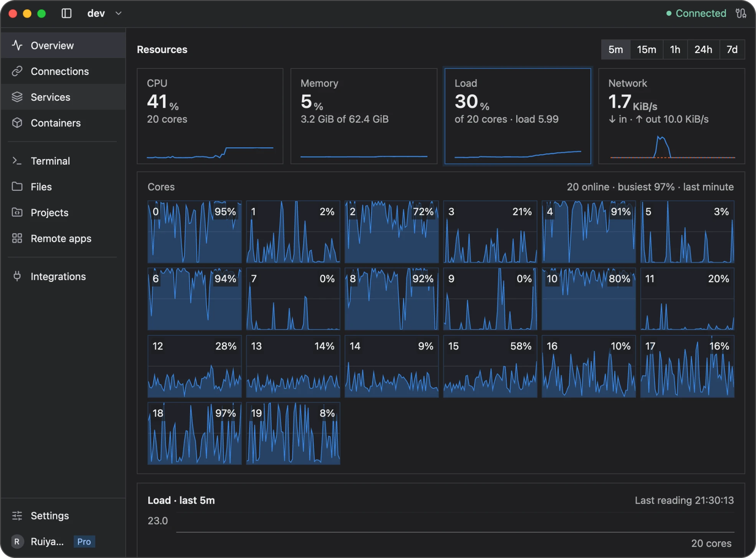The height and width of the screenshot is (558, 756).
Task: Switch to 15m time range
Action: [646, 50]
